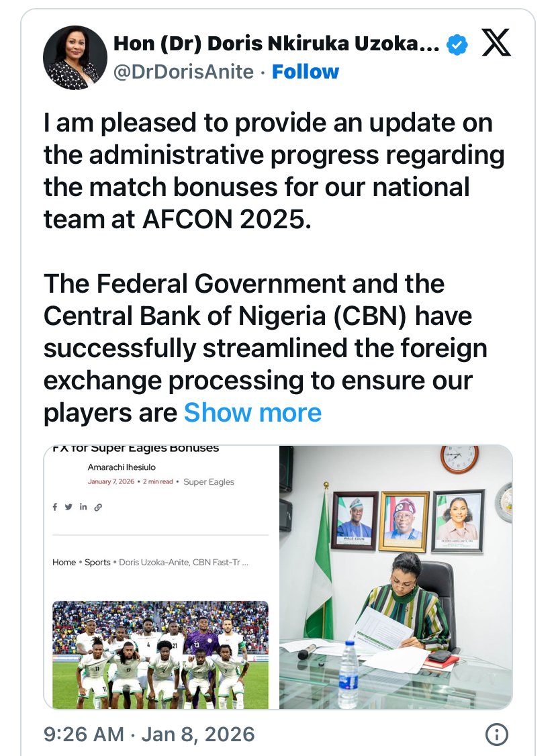The height and width of the screenshot is (756, 556).
Task: Go to Home in the article breadcrumb
Action: [64, 562]
